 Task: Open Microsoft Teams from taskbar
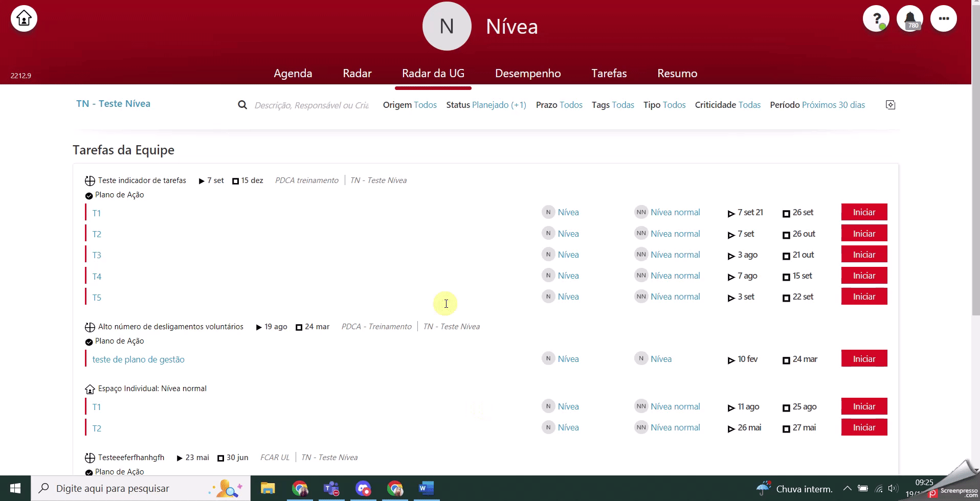tap(331, 488)
